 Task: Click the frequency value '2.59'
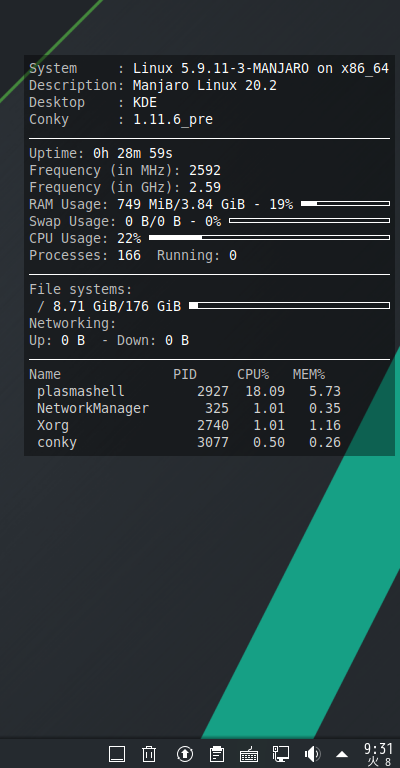click(x=205, y=188)
